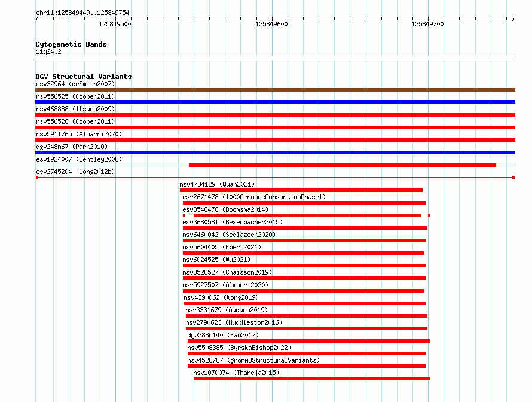Click the chr11:125849449..125849754 coordinates text

[82, 13]
